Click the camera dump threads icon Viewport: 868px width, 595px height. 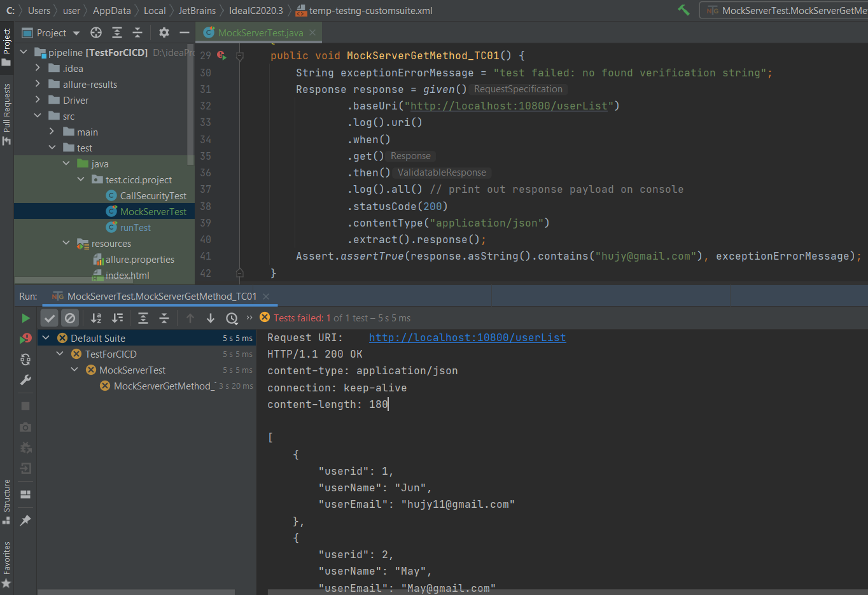[x=25, y=427]
